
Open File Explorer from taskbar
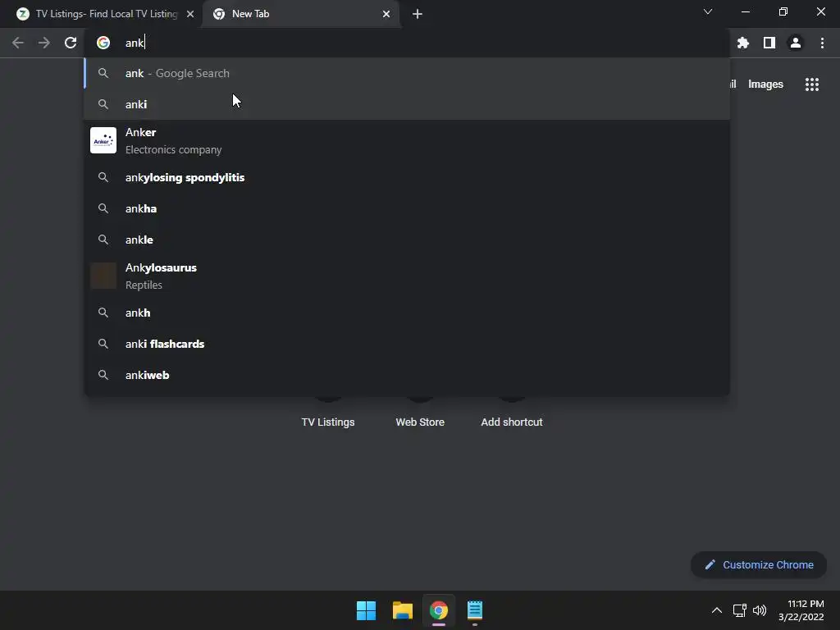click(402, 610)
